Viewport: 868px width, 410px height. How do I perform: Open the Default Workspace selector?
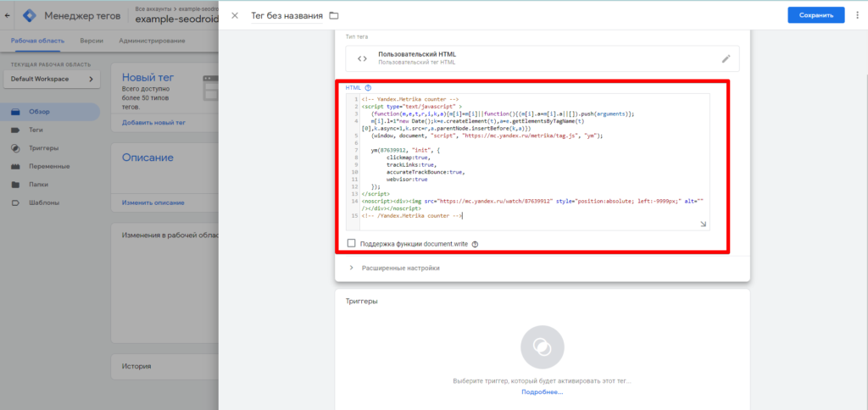[52, 79]
